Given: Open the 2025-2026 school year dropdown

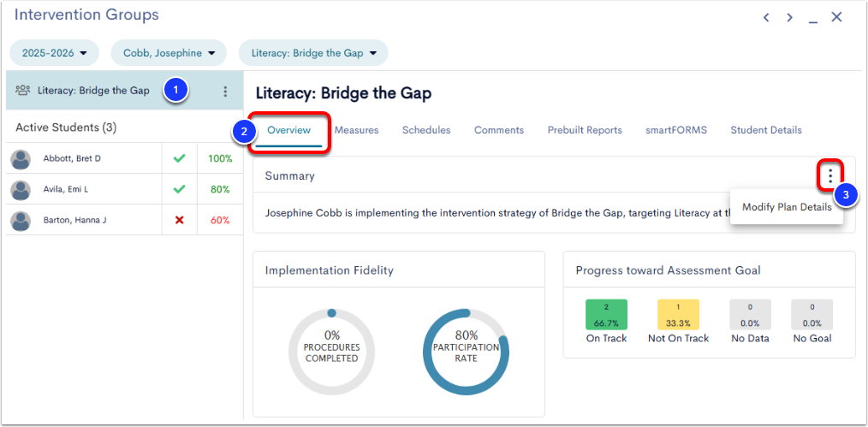Looking at the screenshot, I should coord(54,53).
